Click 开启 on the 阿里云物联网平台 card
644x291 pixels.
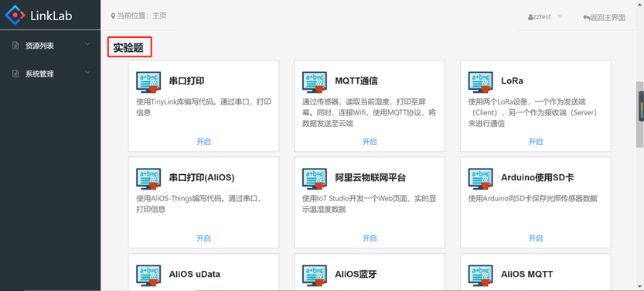coord(370,238)
